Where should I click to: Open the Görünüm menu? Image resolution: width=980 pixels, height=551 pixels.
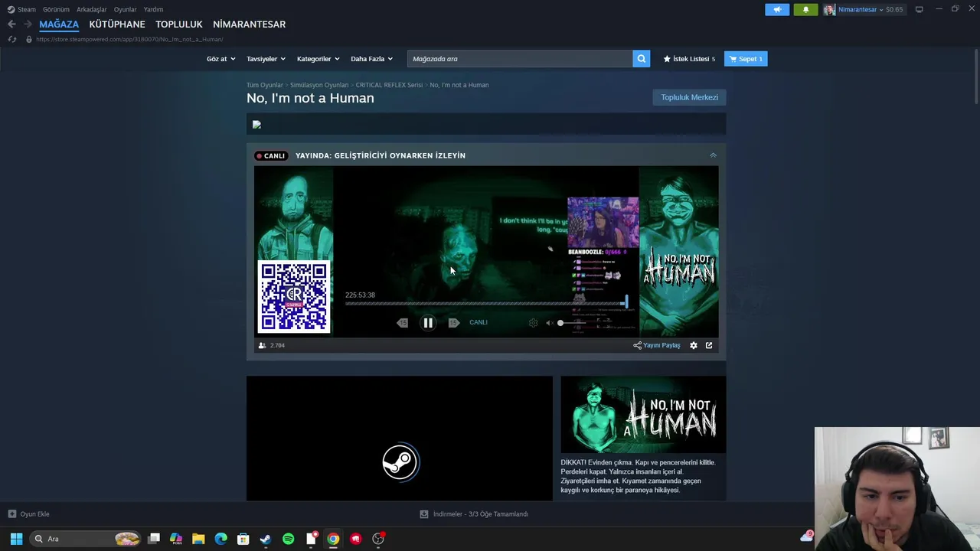56,9
